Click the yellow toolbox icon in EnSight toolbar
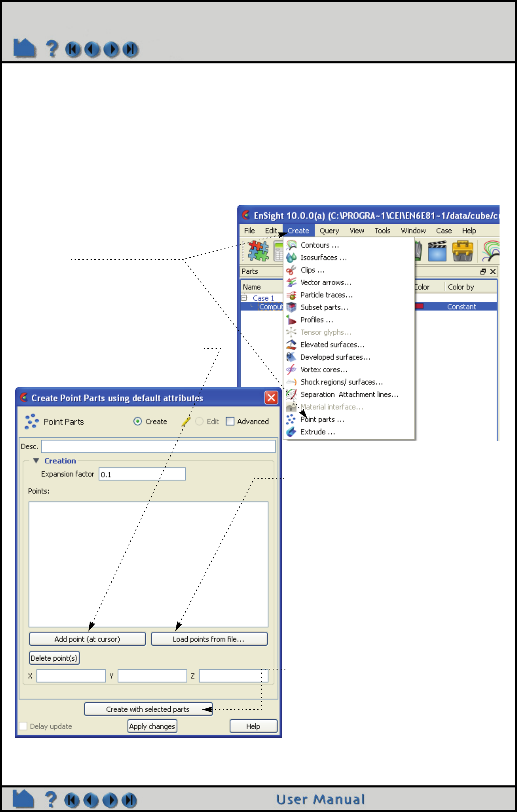 click(x=463, y=251)
